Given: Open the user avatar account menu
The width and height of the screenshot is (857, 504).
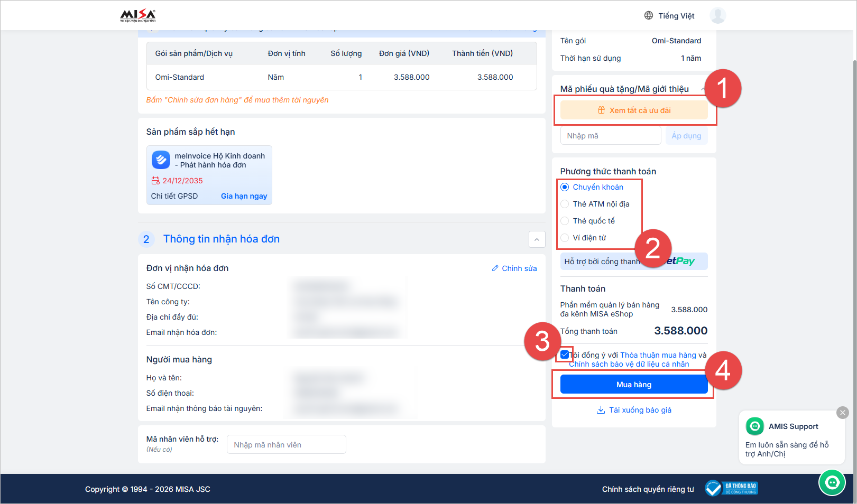Looking at the screenshot, I should (x=717, y=15).
